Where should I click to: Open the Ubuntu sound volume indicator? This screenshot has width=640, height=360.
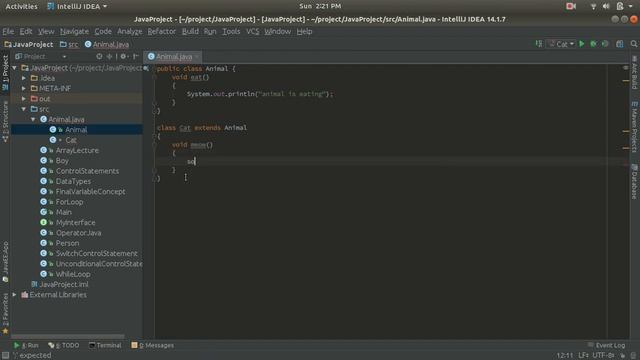tap(606, 6)
